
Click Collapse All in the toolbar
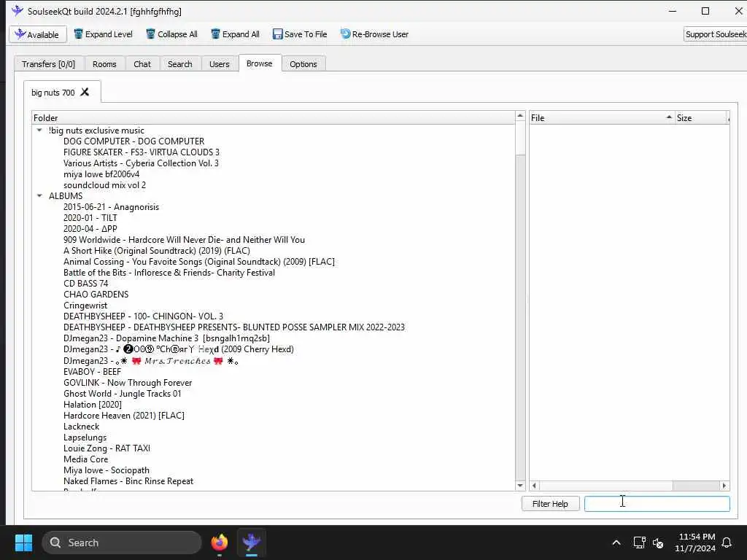(171, 34)
